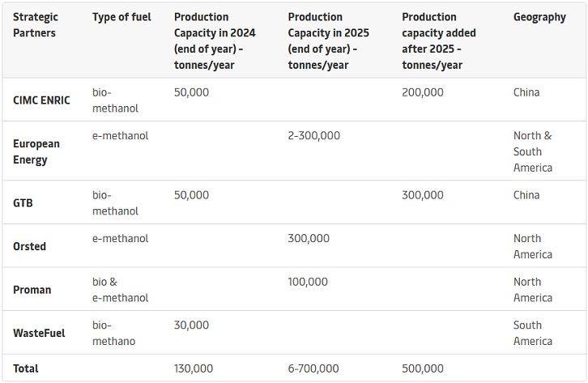
Task: Click the 2-300,000 capacity for European Energy
Action: [x=314, y=135]
